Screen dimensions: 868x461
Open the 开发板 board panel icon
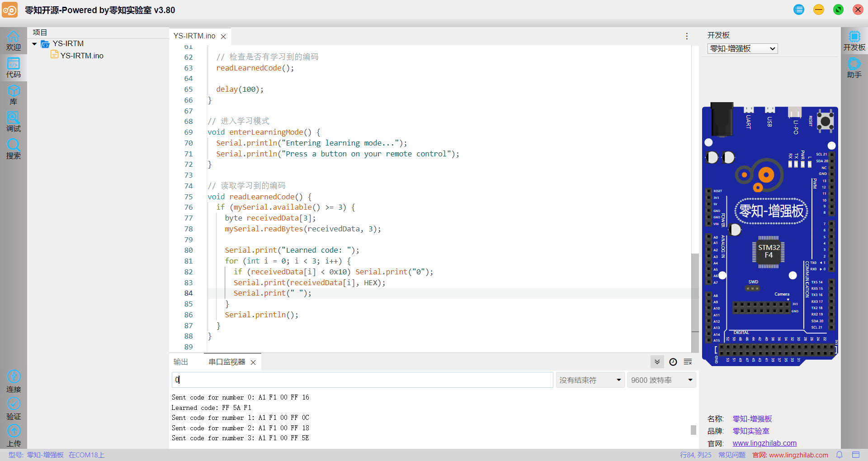click(854, 41)
